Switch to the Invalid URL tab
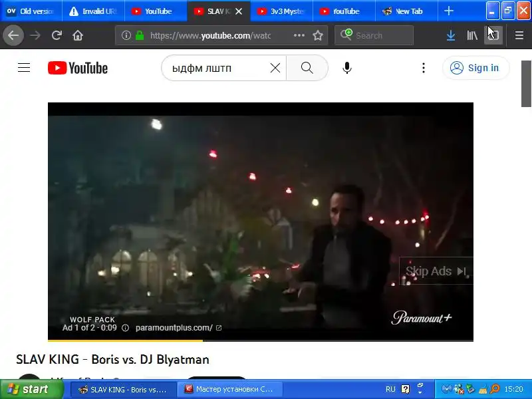 [x=93, y=11]
